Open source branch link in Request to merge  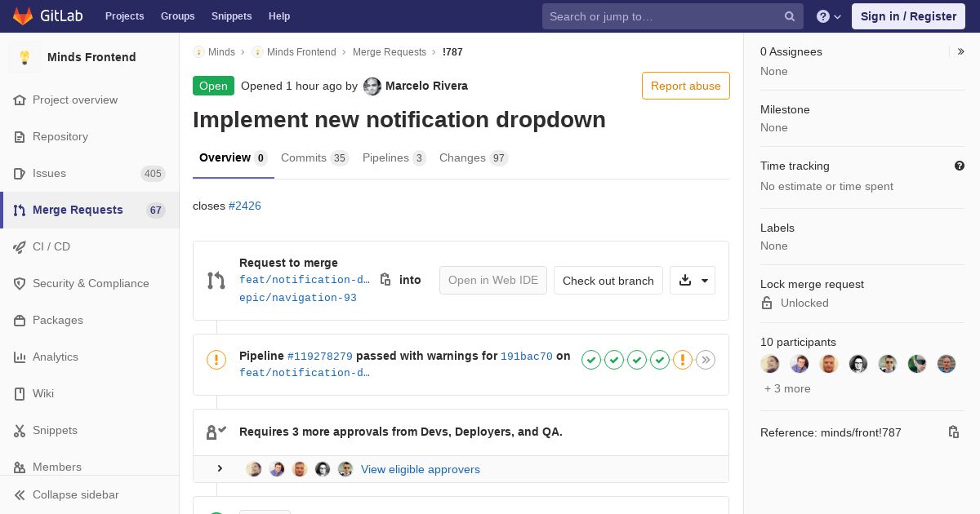point(305,280)
